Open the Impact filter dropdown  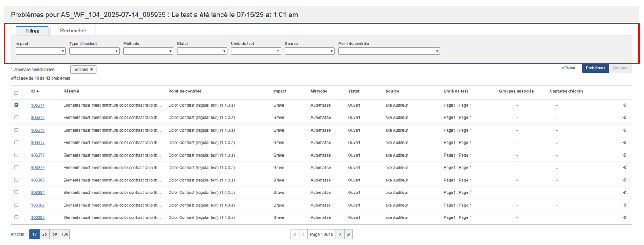click(x=40, y=51)
